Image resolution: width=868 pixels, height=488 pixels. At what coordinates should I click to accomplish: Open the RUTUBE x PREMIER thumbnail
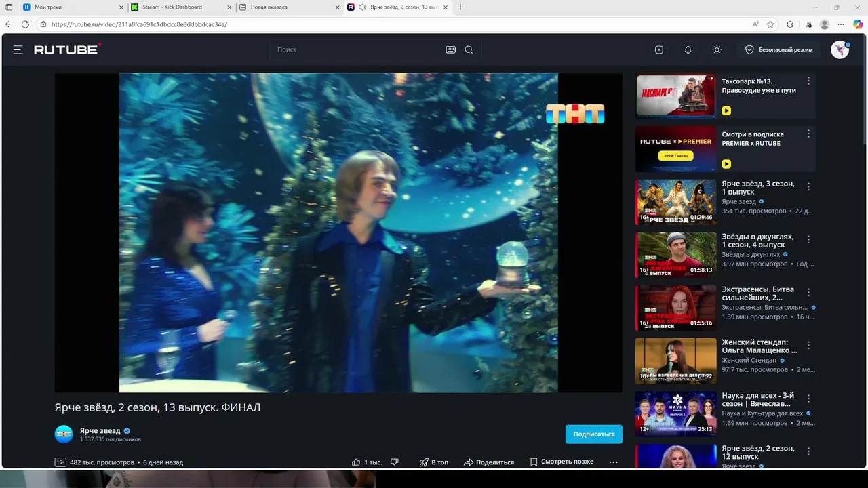point(675,149)
